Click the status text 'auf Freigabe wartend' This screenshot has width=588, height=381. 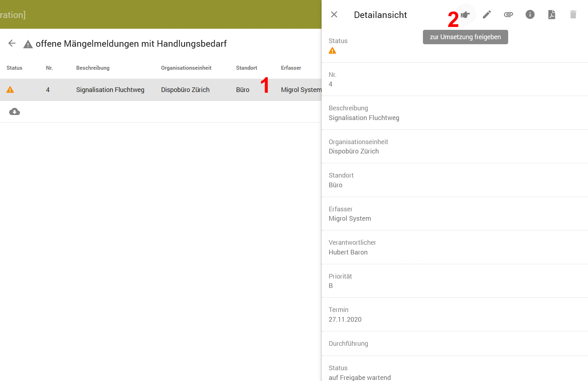[x=360, y=377]
